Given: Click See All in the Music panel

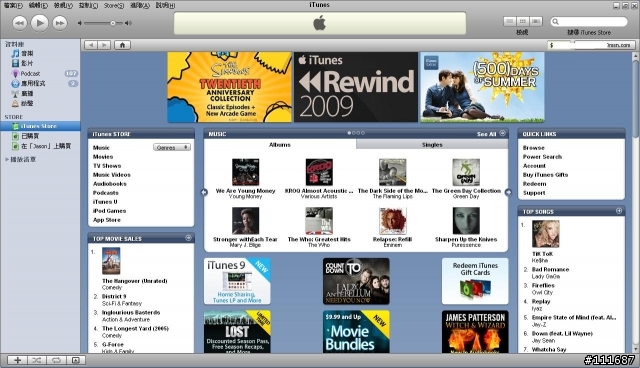Looking at the screenshot, I should click(487, 134).
